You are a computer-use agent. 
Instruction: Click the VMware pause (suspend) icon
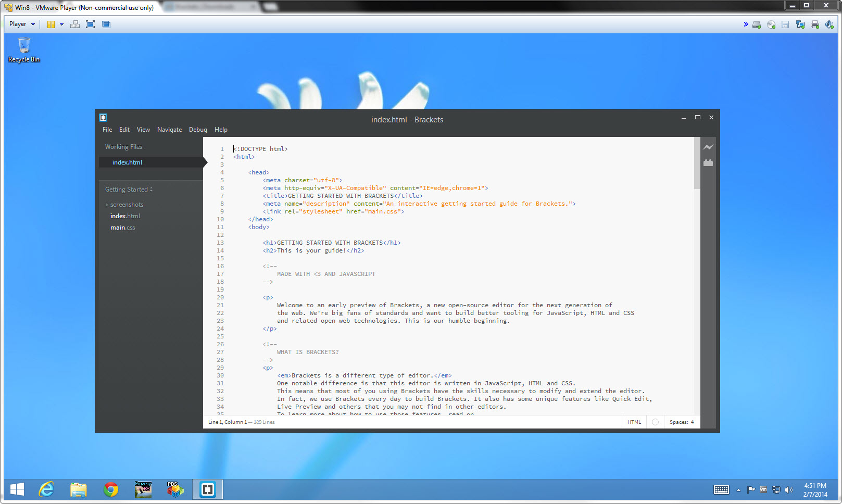tap(51, 24)
